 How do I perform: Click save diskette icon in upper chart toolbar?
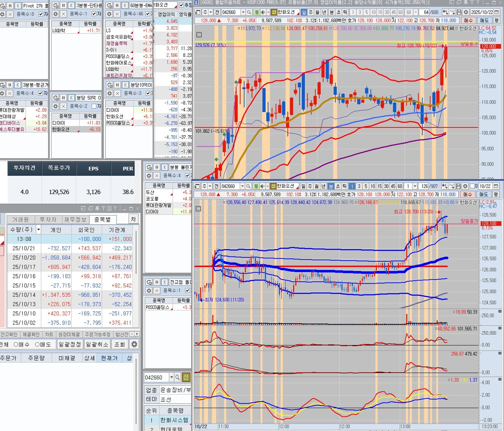[459, 12]
